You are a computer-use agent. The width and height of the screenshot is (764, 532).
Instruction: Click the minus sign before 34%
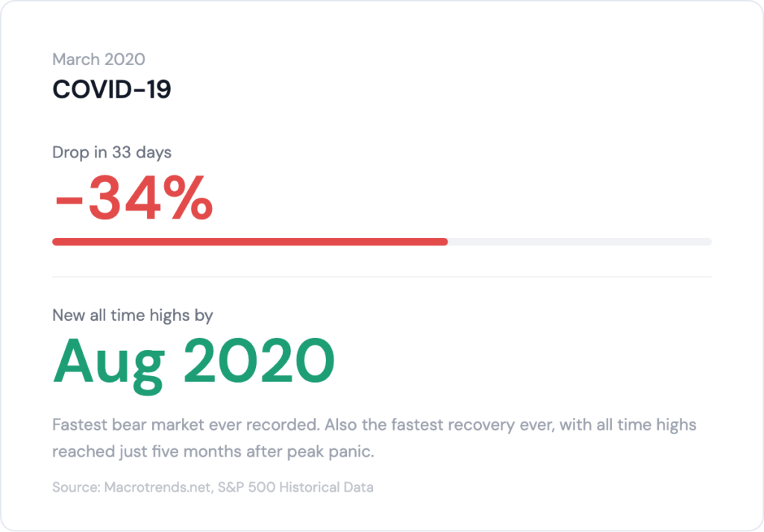(x=68, y=200)
